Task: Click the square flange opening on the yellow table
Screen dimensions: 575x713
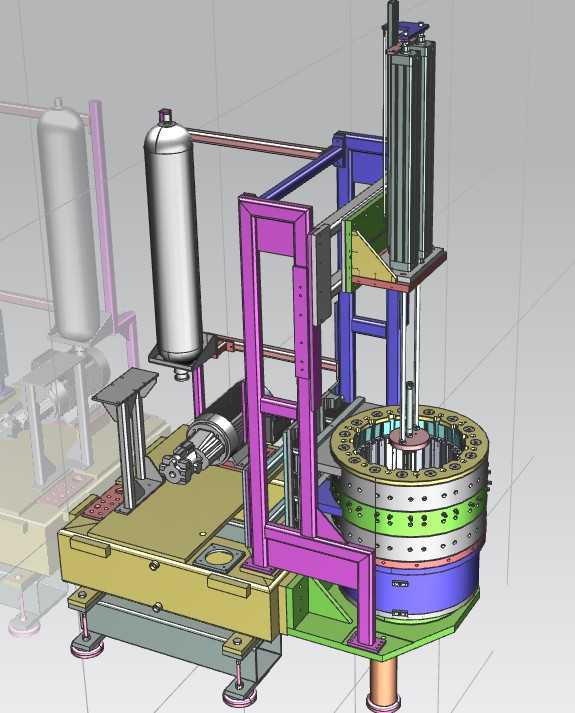Action: (218, 557)
